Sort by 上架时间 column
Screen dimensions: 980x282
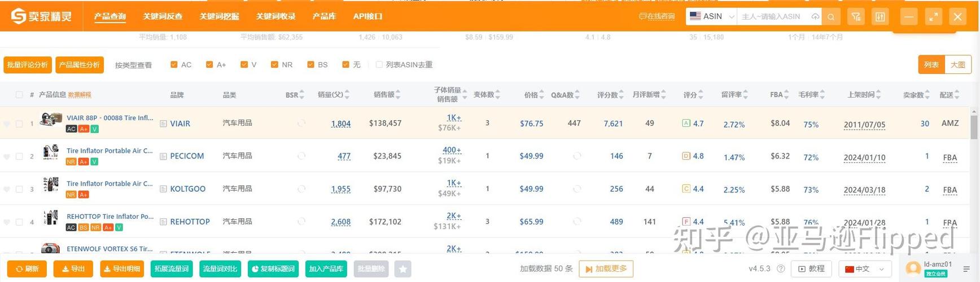tap(878, 95)
